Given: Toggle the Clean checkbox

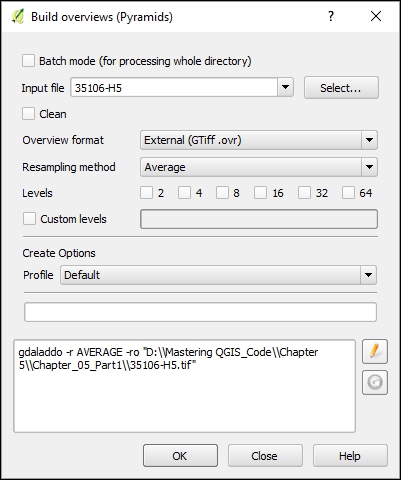Looking at the screenshot, I should click(x=28, y=114).
